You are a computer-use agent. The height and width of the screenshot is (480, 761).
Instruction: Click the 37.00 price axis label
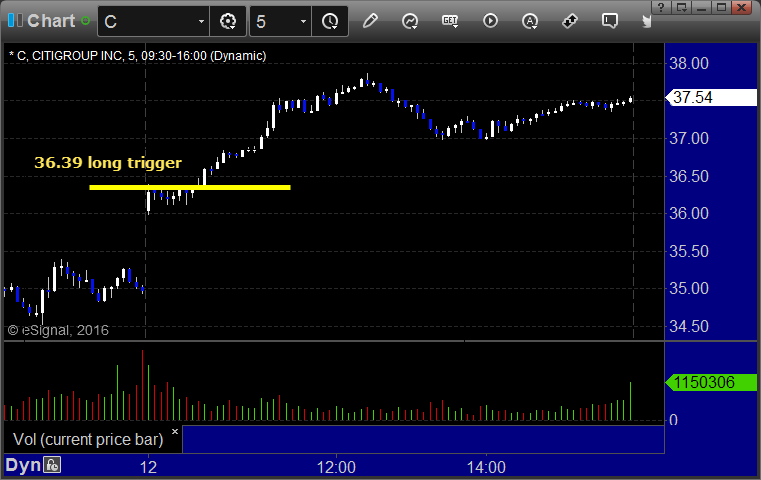pos(689,139)
